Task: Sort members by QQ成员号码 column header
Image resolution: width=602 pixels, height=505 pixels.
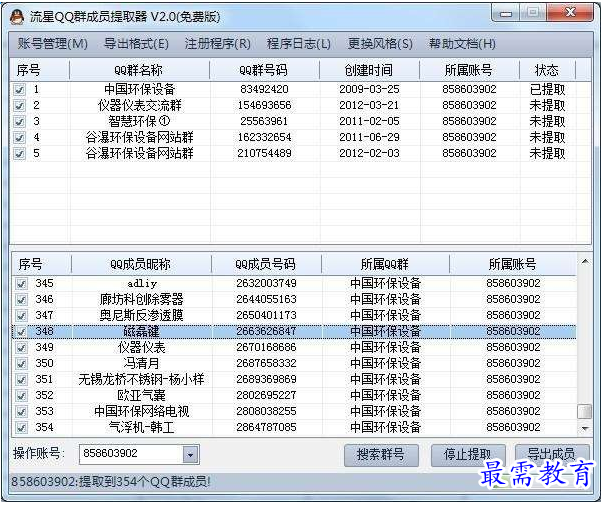Action: [x=266, y=264]
